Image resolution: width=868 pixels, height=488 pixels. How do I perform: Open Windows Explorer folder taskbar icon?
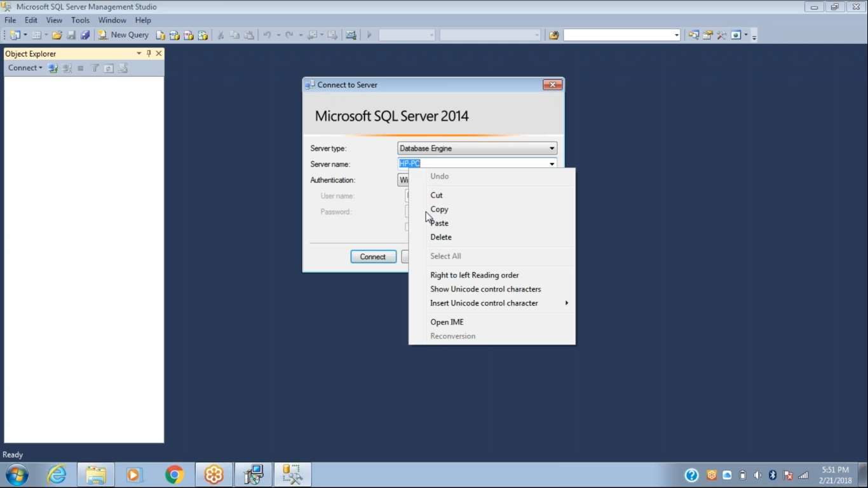click(96, 475)
